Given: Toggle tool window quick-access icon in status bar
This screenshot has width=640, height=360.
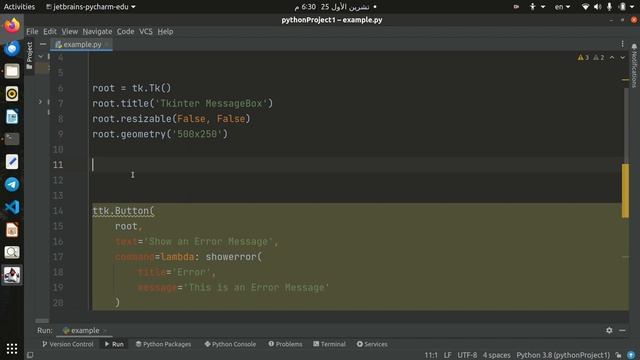Looking at the screenshot, I should 30,355.
